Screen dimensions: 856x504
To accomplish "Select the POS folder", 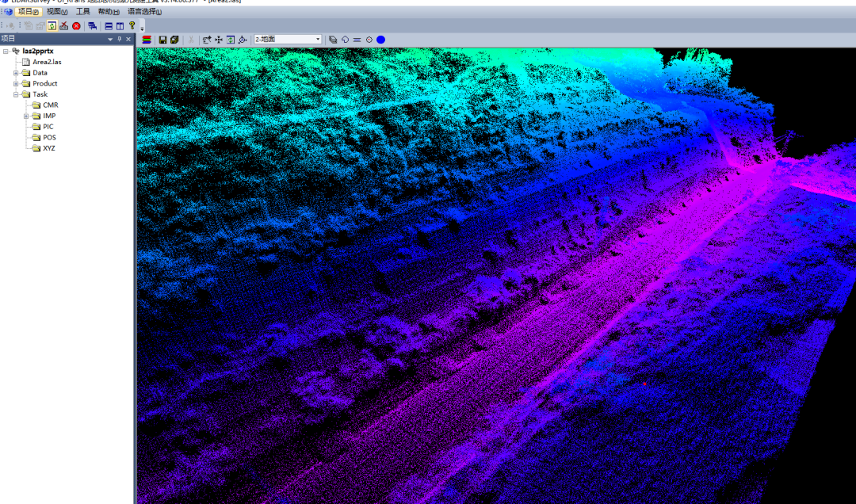I will click(49, 138).
